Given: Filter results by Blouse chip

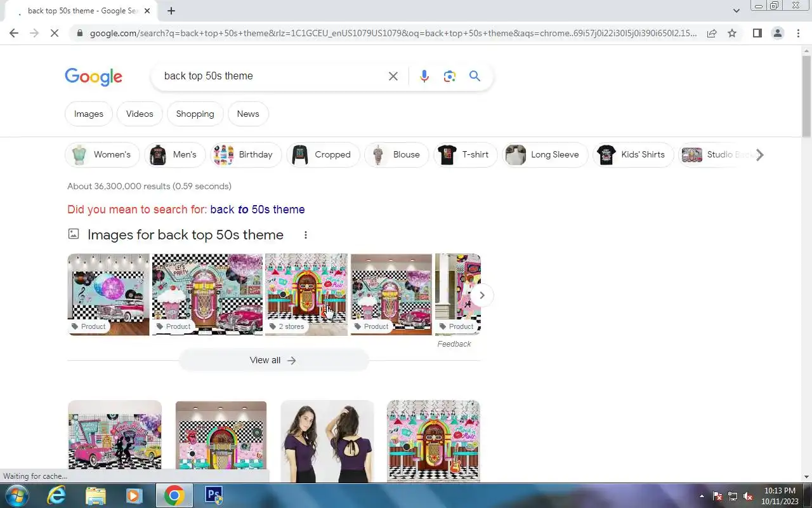Looking at the screenshot, I should [x=396, y=154].
